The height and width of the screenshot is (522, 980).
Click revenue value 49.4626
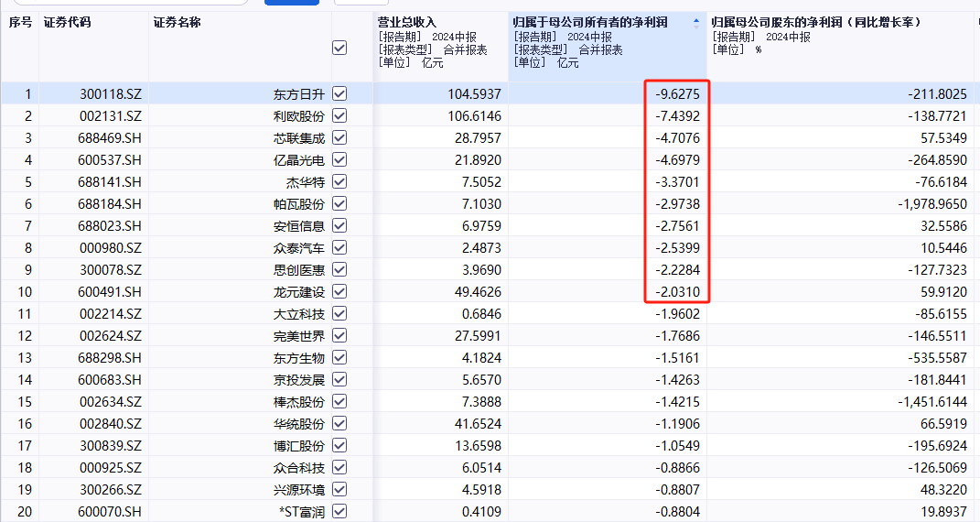(x=479, y=292)
